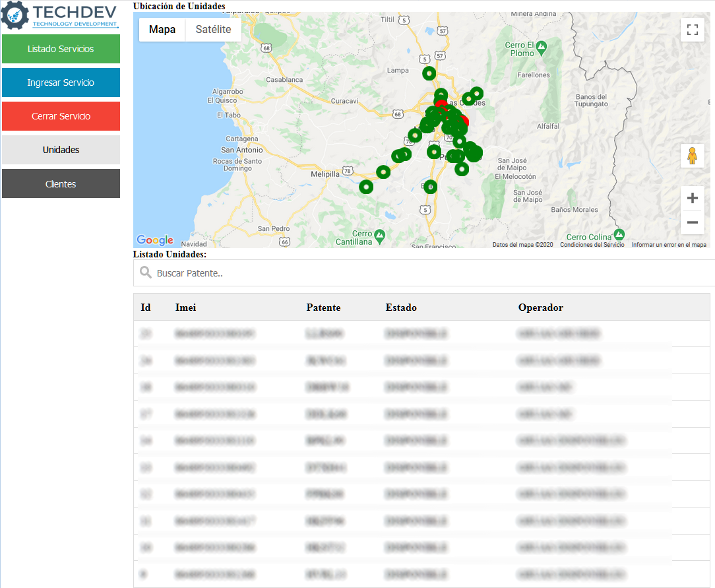This screenshot has height=588, width=715.
Task: Focus the Buscar Patente search field
Action: (x=424, y=273)
